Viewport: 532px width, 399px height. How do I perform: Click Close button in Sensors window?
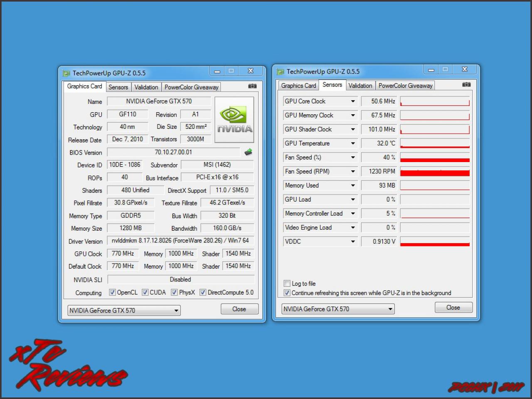[453, 308]
